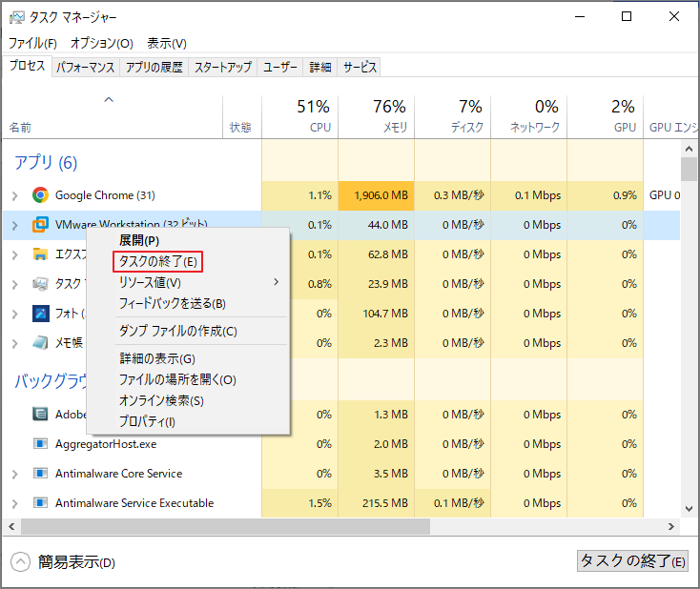Choose ファイルの場所を開く(O) menu entry
The width and height of the screenshot is (700, 589).
pyautogui.click(x=189, y=379)
